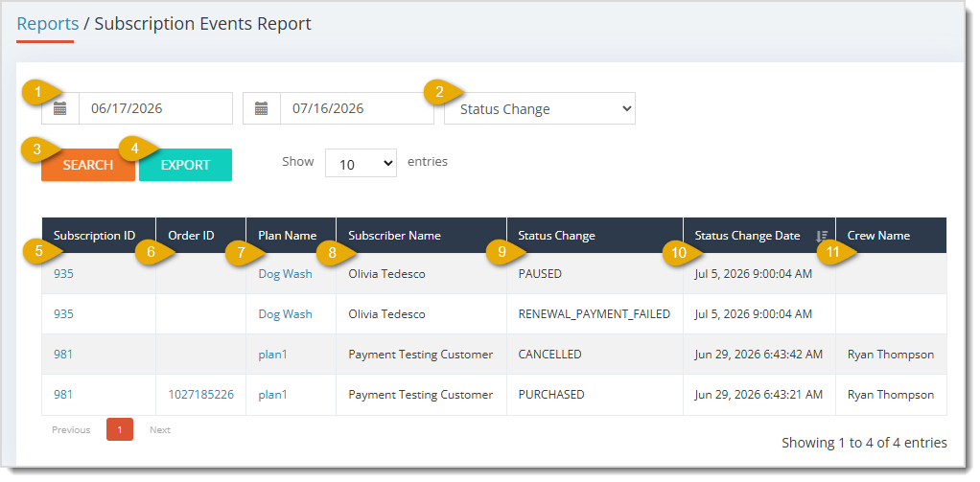Click Ryan Thompson in the CANCELLED row
The height and width of the screenshot is (482, 980).
(x=891, y=354)
